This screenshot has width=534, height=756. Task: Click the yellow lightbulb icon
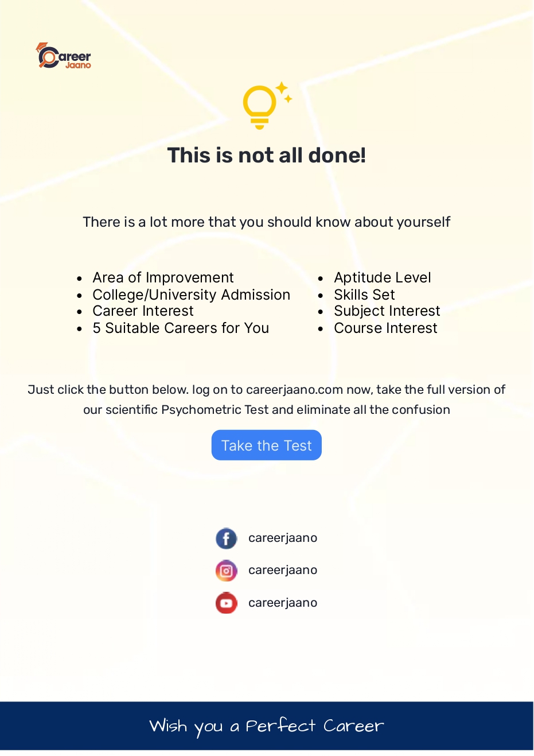coord(260,107)
